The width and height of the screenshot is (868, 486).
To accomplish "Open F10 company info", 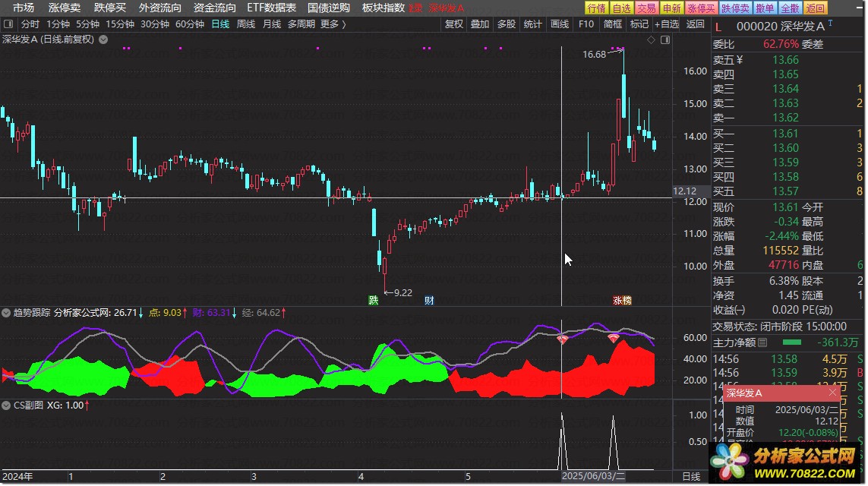I will [x=586, y=24].
